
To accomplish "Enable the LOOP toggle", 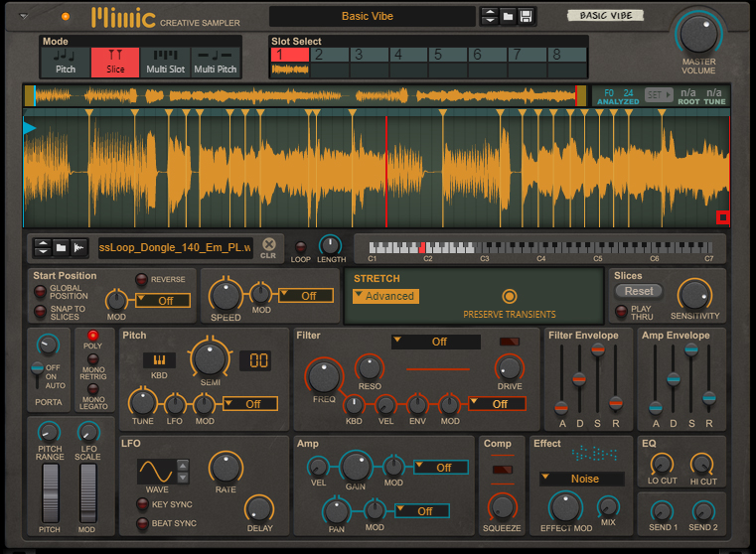I will 300,246.
